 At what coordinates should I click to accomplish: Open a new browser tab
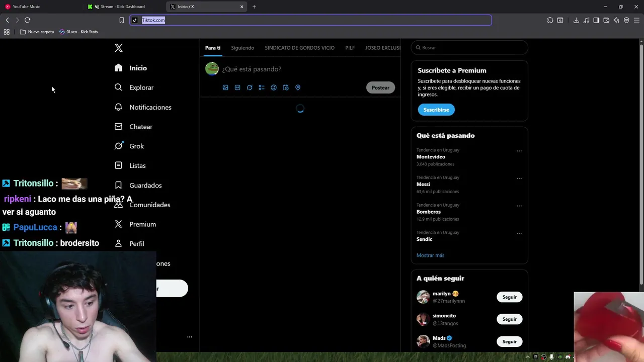(254, 7)
